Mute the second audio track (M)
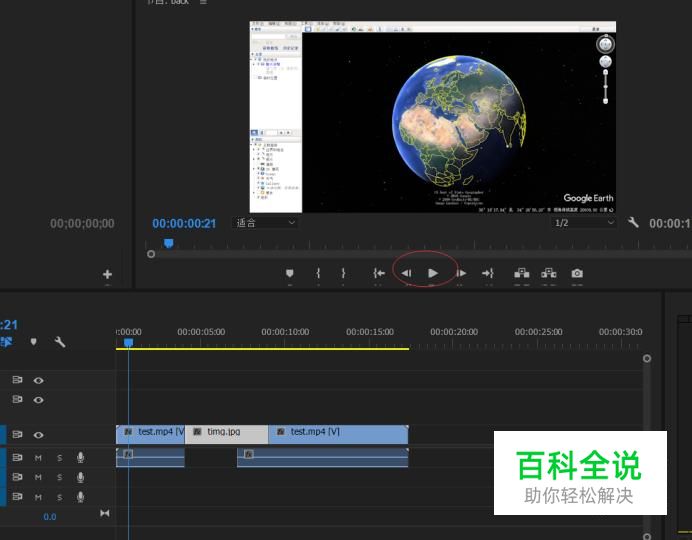This screenshot has width=692, height=540. [38, 477]
